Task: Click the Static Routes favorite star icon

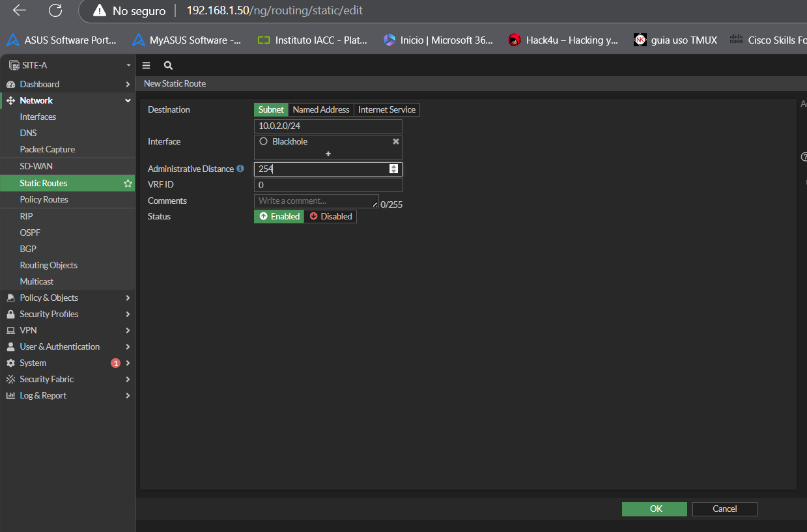Action: [128, 184]
